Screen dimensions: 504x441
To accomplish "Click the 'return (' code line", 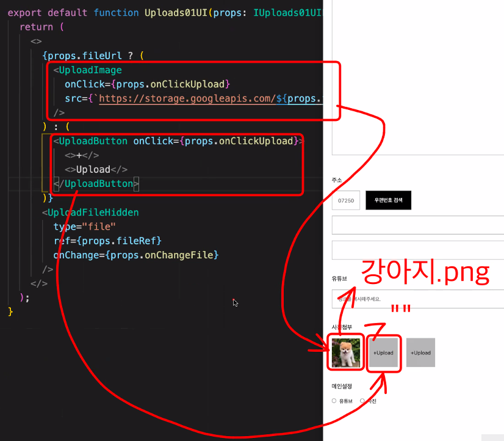I will point(41,27).
